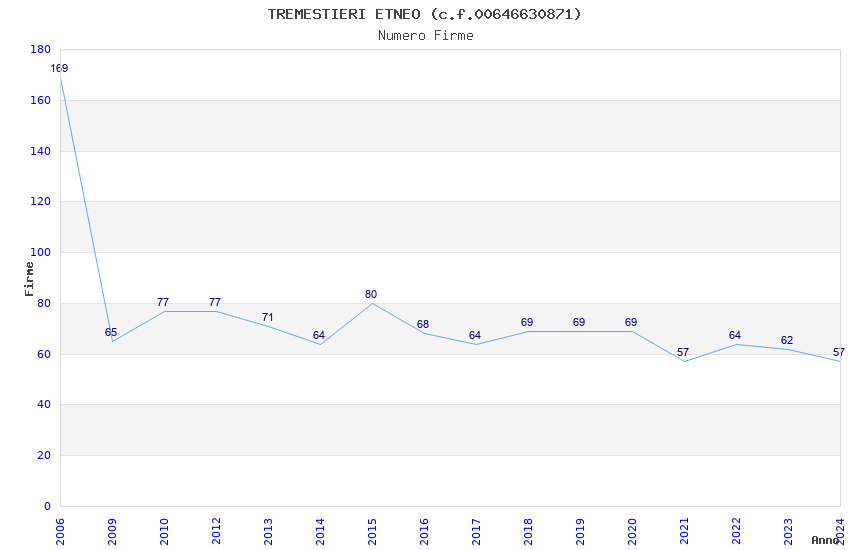Select the 64 data label for 2022
Screen dimensions: 850x550
(x=735, y=335)
